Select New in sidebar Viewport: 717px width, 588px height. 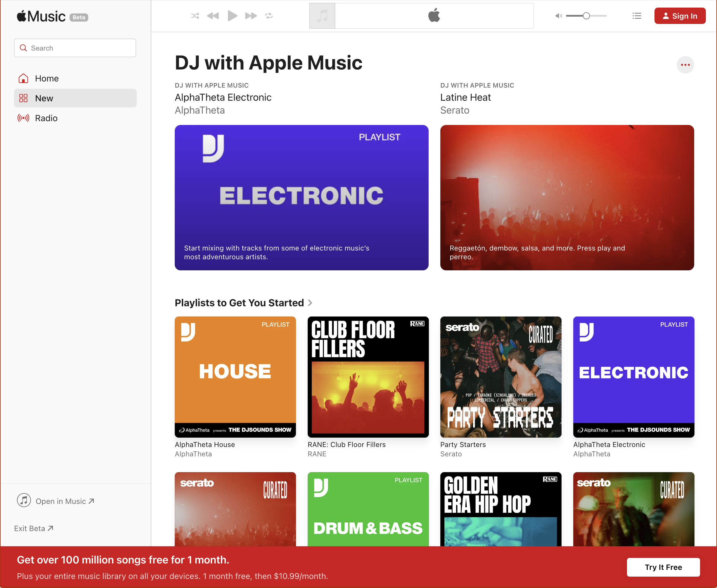tap(75, 98)
